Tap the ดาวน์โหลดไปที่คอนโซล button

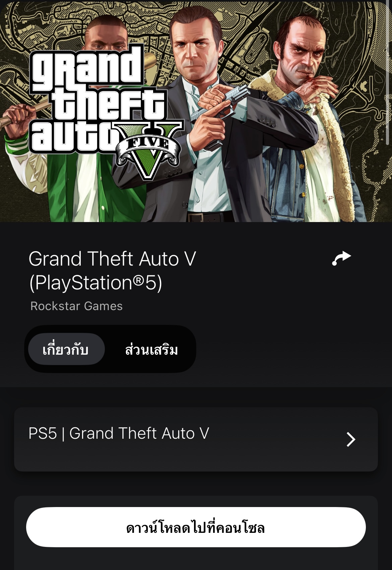(x=196, y=527)
